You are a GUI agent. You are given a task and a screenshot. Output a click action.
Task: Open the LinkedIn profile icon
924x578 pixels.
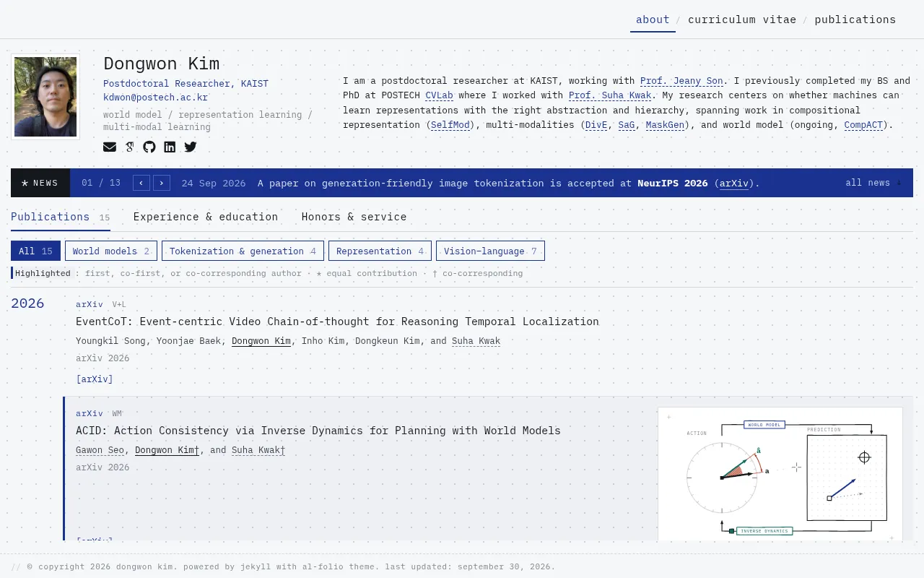(170, 147)
